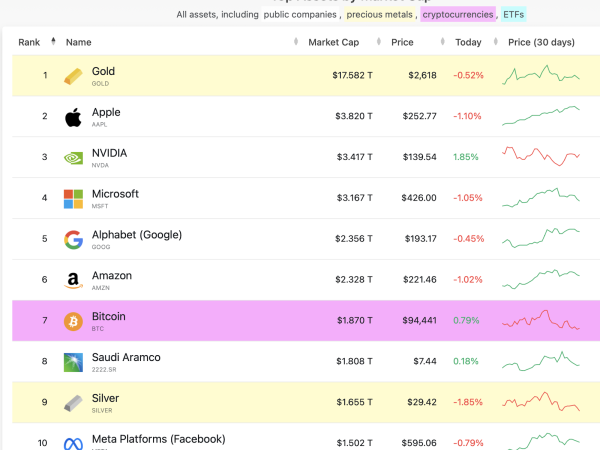
Task: Open the Saudi Aramco link
Action: click(x=126, y=357)
